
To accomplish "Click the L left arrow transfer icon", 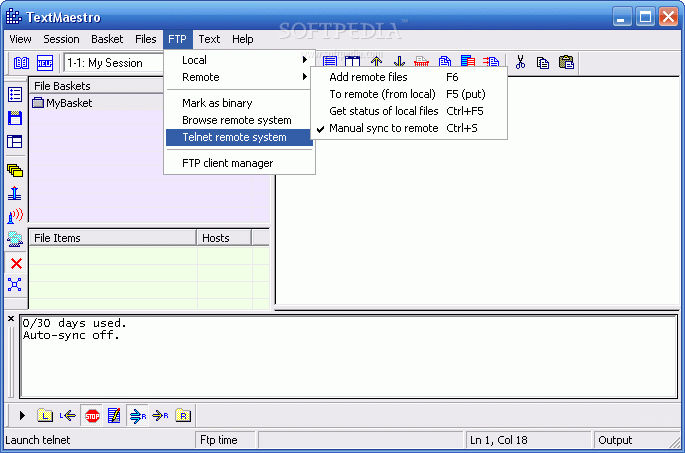I will [x=68, y=415].
